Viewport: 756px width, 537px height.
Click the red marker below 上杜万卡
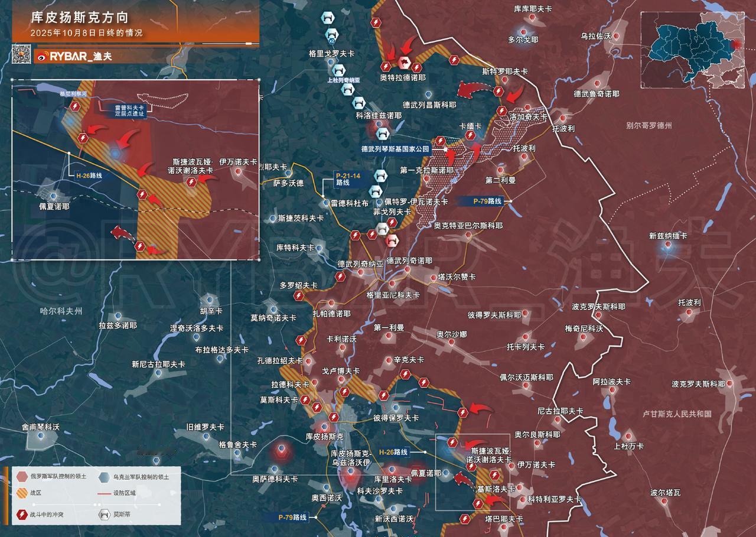point(630,436)
